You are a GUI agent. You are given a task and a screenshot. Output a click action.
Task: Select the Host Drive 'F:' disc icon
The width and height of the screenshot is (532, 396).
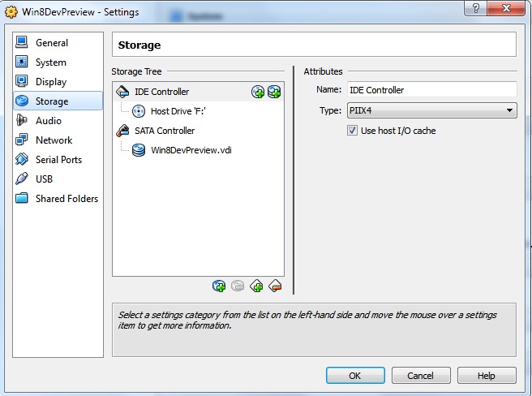coord(139,111)
